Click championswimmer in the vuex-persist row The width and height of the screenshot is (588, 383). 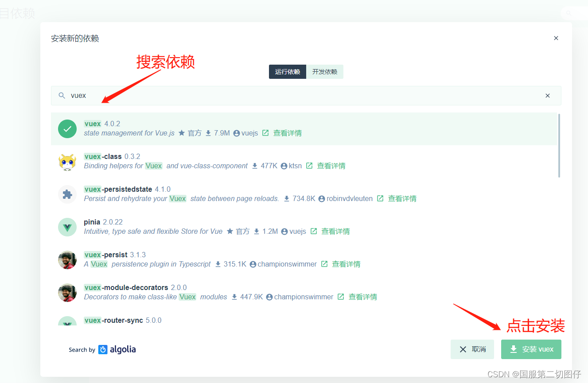pyautogui.click(x=287, y=264)
